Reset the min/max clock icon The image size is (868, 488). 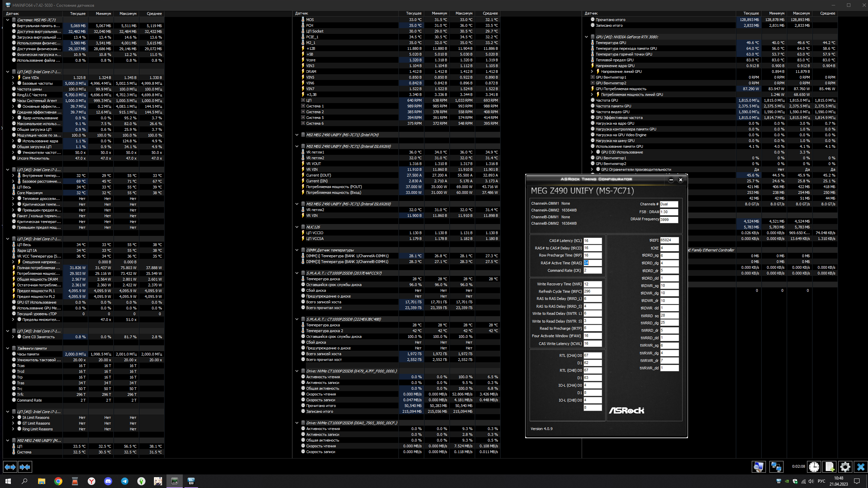814,467
